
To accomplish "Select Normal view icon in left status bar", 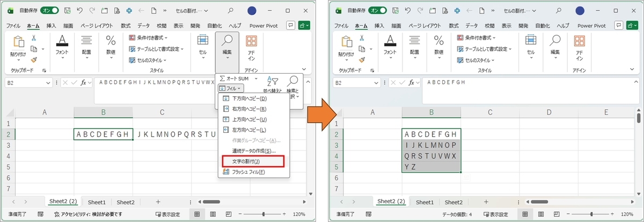I will pos(197,214).
